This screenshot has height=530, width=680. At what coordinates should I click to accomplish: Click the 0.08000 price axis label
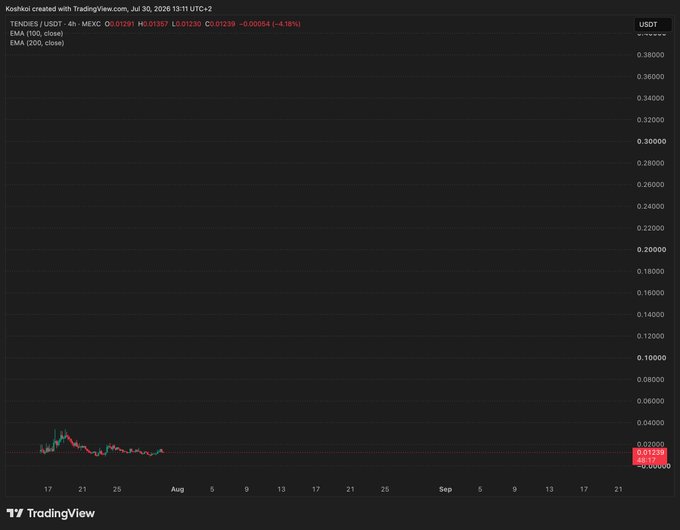(650, 380)
